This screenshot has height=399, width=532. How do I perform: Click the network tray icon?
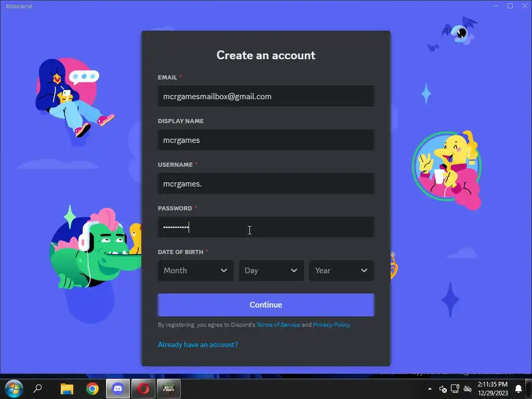coord(455,389)
